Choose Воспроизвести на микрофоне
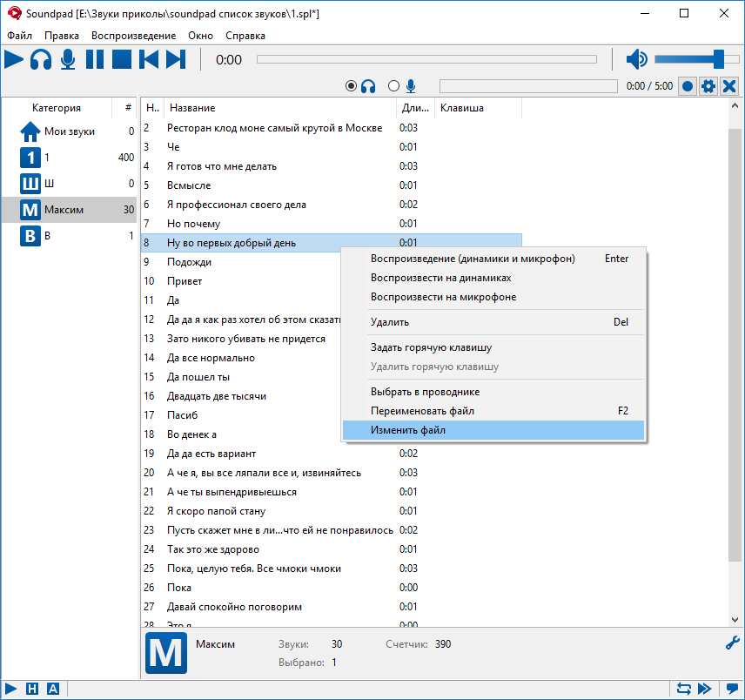The height and width of the screenshot is (700, 745). click(493, 297)
